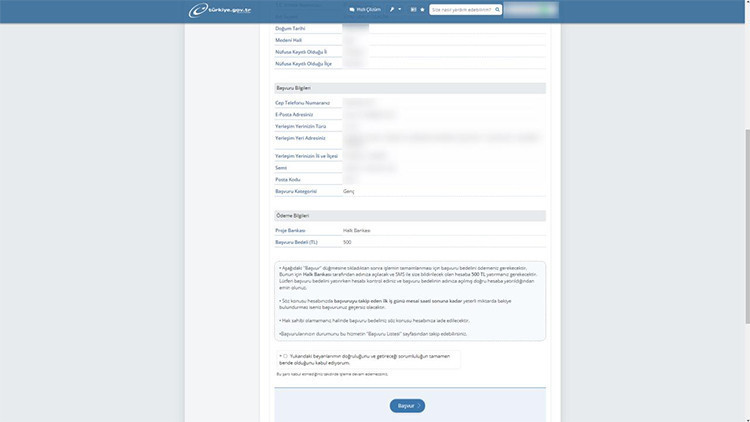Image resolution: width=750 pixels, height=422 pixels.
Task: Focus the 'Size nasıl yardım edebilirim?' search box
Action: (x=462, y=10)
